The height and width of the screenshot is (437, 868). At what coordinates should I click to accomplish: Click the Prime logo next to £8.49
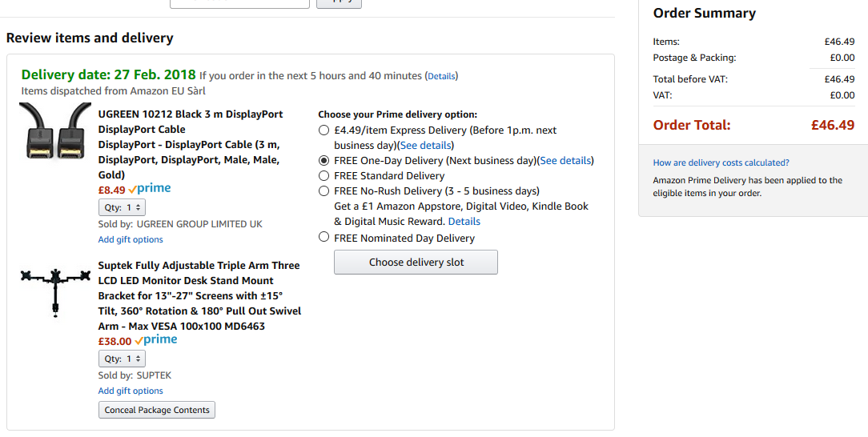(150, 189)
